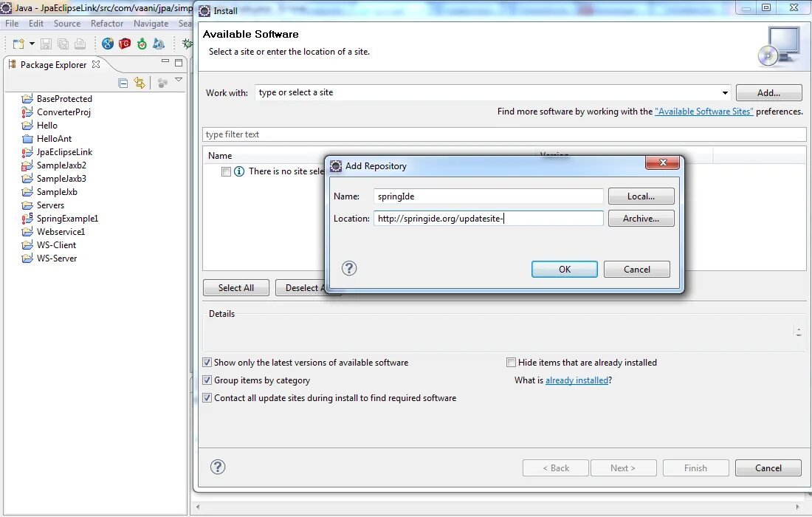Click Cancel in Add Repository dialog
Screen dimensions: 812x517
(637, 270)
